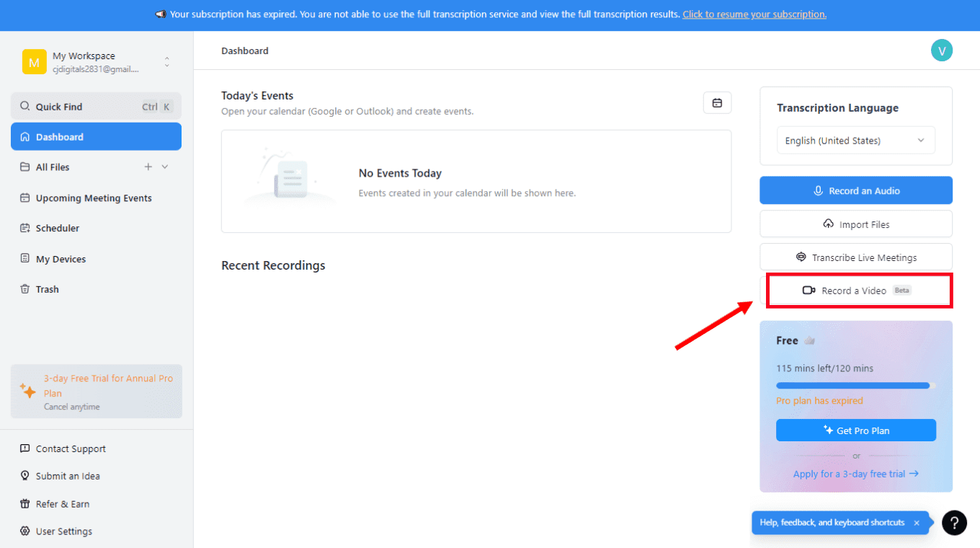The image size is (980, 548).
Task: Close the keyboard shortcuts help tooltip
Action: (917, 523)
